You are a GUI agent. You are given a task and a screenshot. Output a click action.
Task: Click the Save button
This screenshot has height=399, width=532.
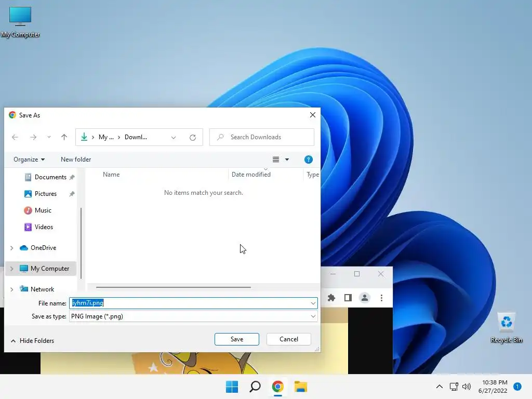(237, 339)
